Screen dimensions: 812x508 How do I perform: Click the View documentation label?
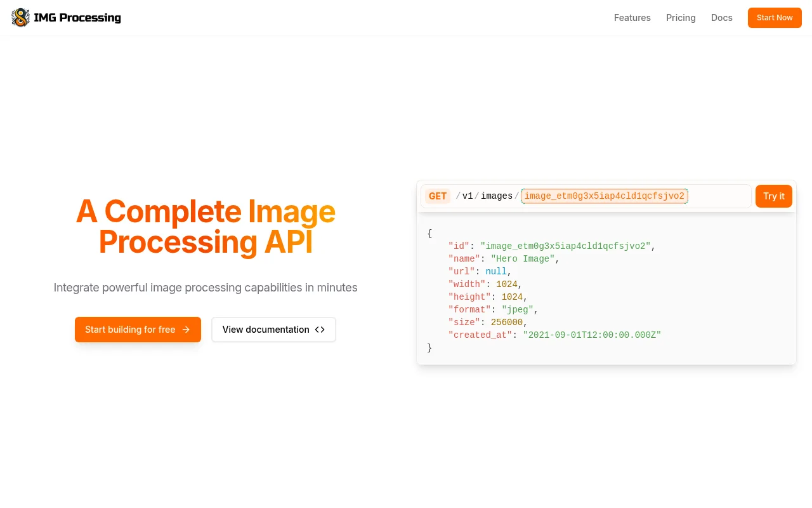point(266,330)
